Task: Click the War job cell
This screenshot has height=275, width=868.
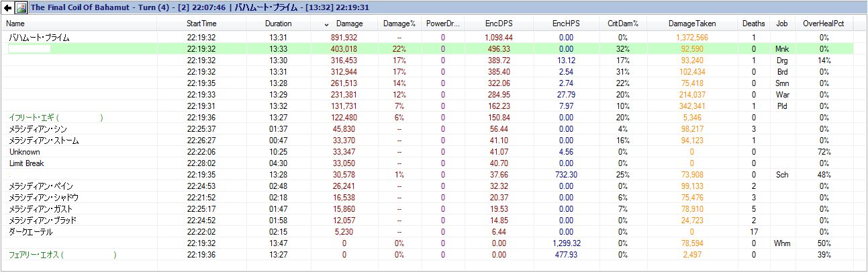Action: [782, 95]
